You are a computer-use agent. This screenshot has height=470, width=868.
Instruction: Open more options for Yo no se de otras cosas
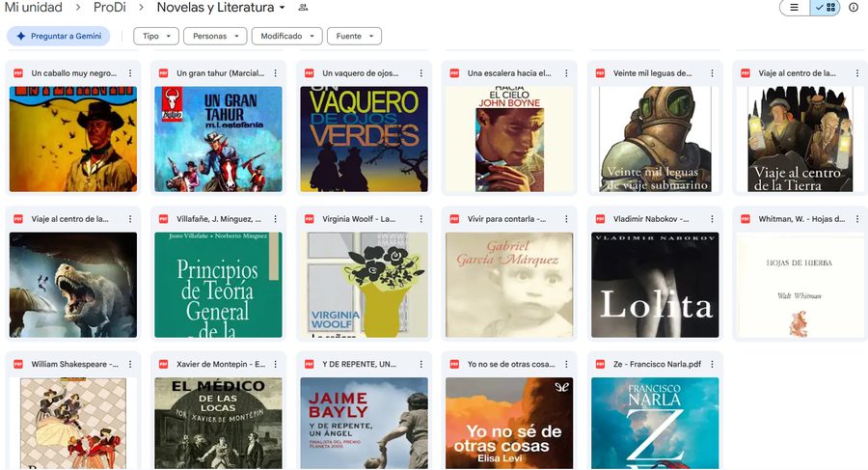[x=566, y=364]
